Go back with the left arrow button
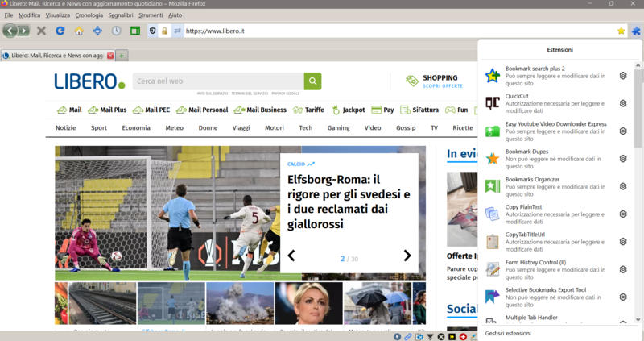The image size is (644, 341). (x=10, y=31)
